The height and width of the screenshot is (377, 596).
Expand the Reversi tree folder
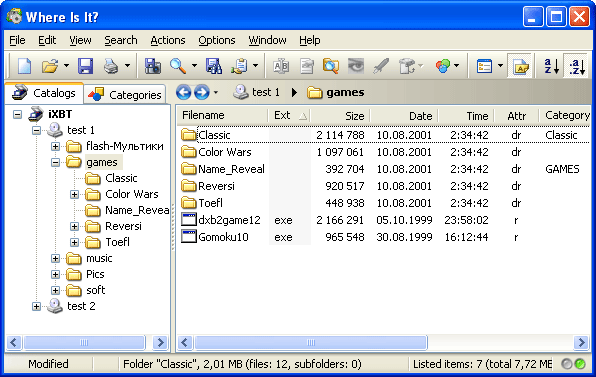(x=74, y=227)
